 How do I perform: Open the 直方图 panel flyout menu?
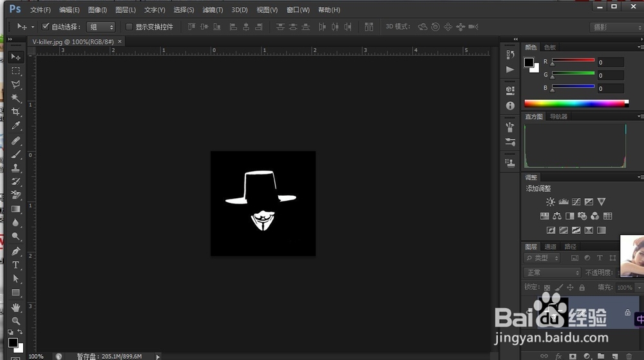click(640, 117)
